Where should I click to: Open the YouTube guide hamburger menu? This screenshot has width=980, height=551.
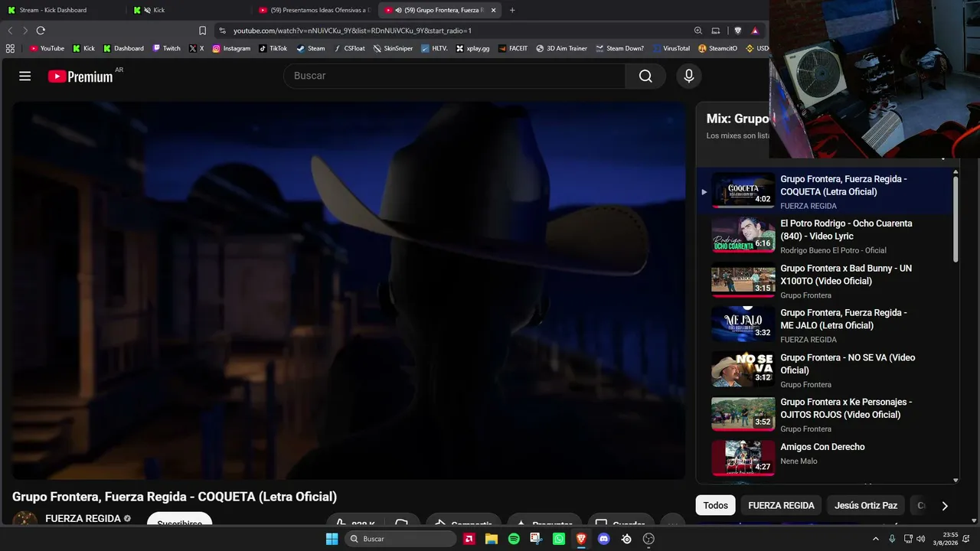(25, 76)
